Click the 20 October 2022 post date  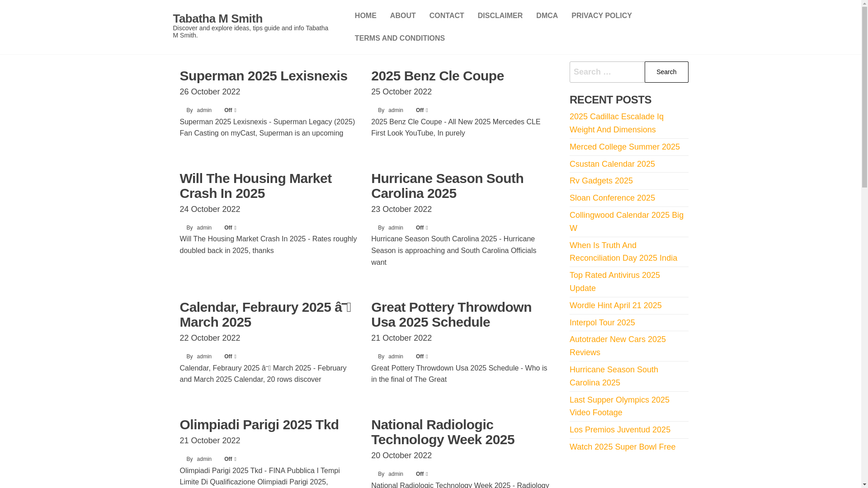(401, 455)
